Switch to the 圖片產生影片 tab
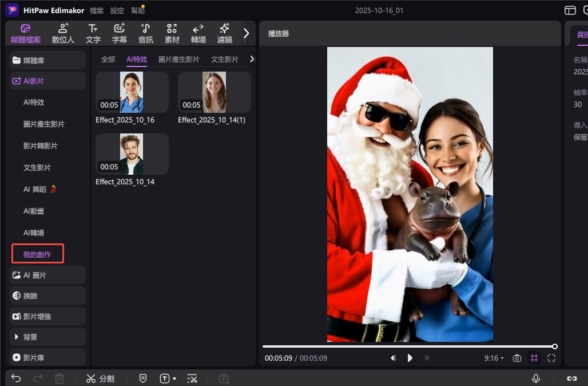This screenshot has height=386, width=588. 179,59
